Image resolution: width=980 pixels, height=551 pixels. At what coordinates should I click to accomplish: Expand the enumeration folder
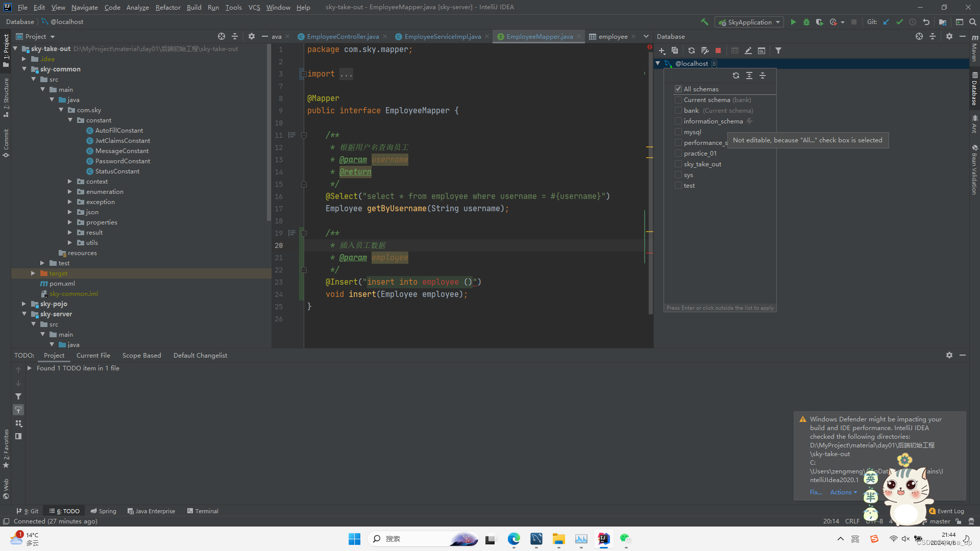click(70, 192)
